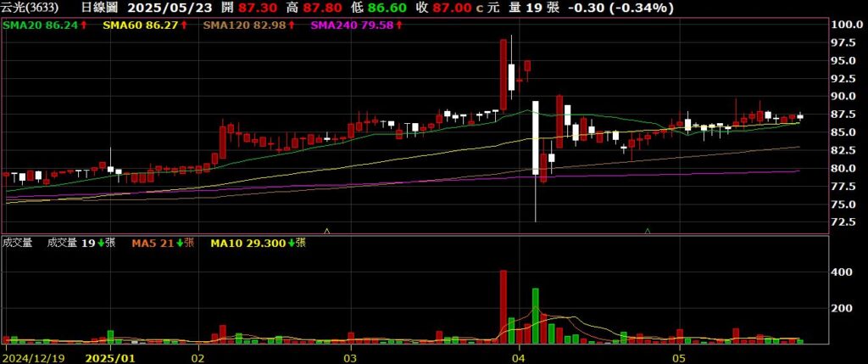Click the 04 month axis label
This screenshot has height=364, width=868.
tap(519, 358)
